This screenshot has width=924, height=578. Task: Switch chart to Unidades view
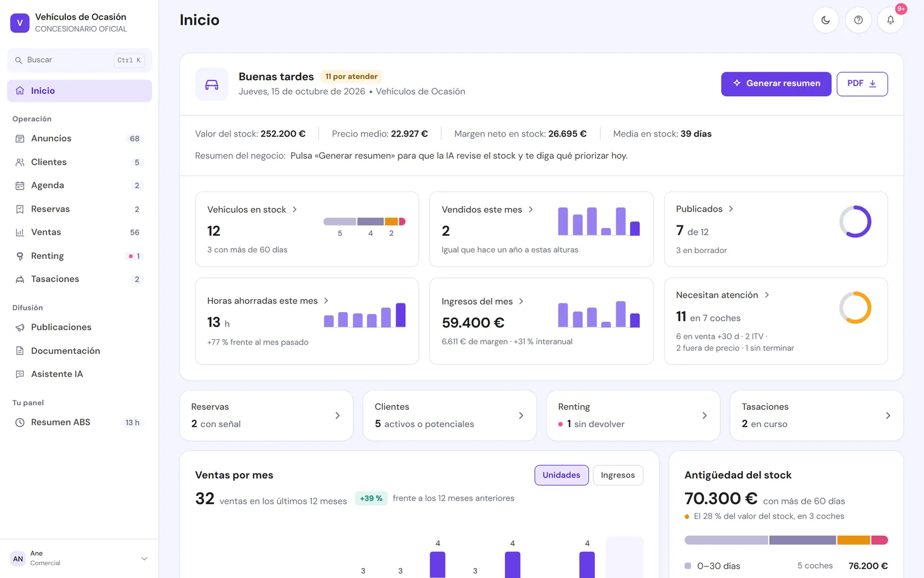[561, 475]
